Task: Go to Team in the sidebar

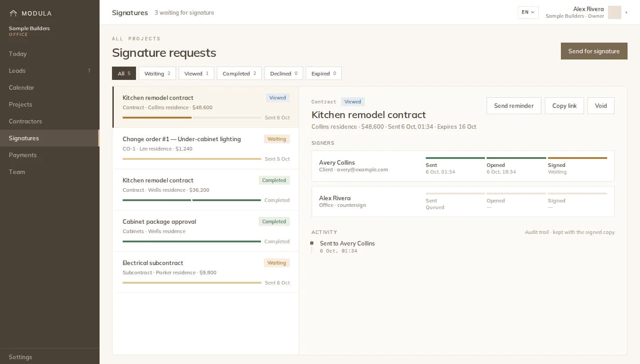Action: [49, 172]
